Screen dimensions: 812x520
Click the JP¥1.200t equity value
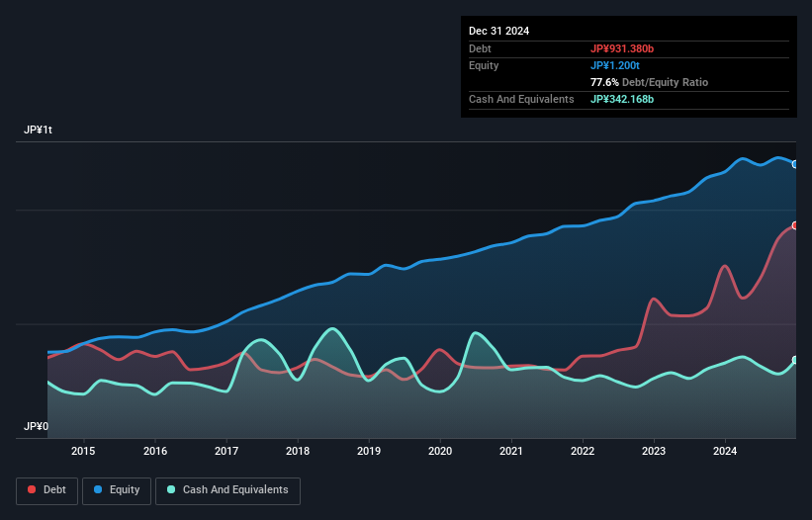coord(615,65)
